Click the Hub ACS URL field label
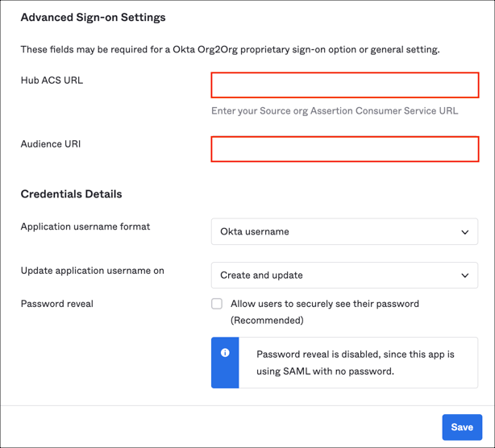Screen dimensions: 495x448 (52, 81)
